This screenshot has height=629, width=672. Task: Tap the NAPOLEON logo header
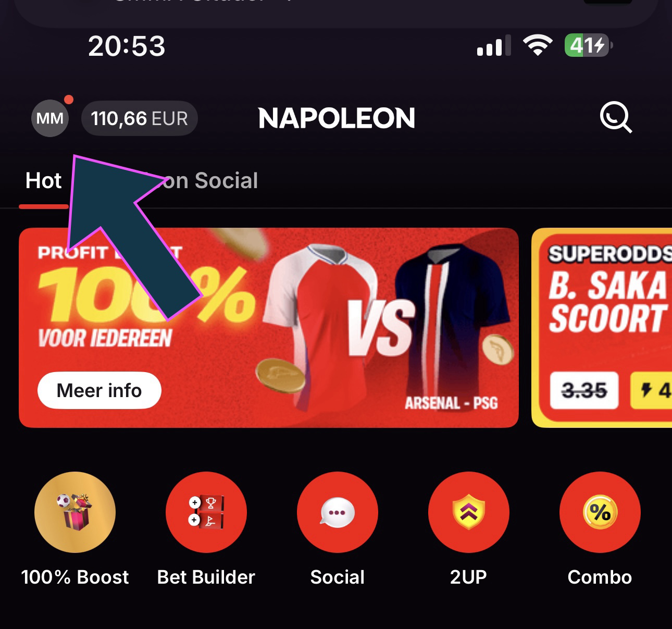(x=337, y=118)
